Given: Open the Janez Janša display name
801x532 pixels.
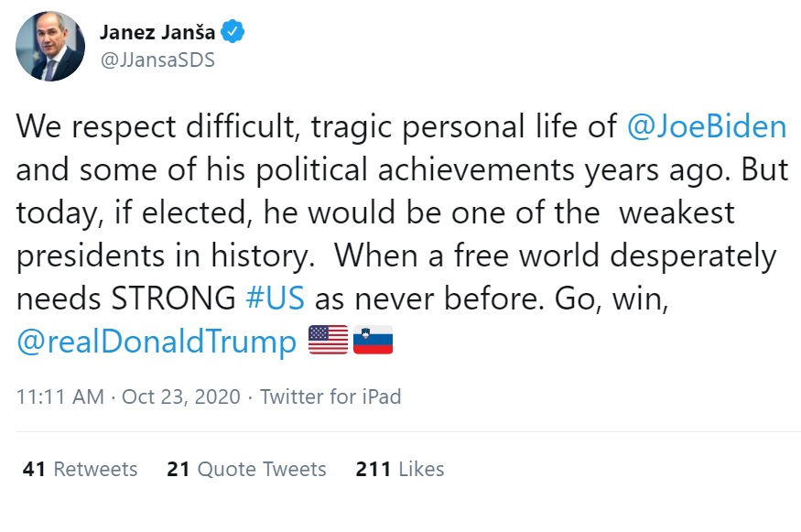Looking at the screenshot, I should coord(156,33).
